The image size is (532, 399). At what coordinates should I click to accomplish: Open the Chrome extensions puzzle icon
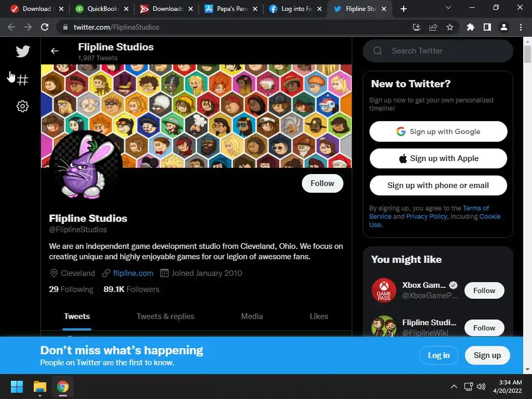click(470, 27)
